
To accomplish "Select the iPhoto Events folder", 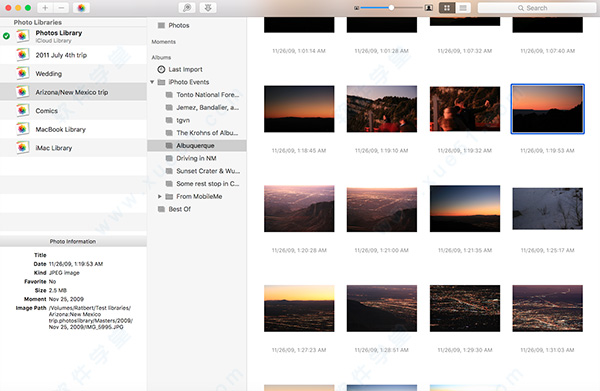I will [189, 82].
